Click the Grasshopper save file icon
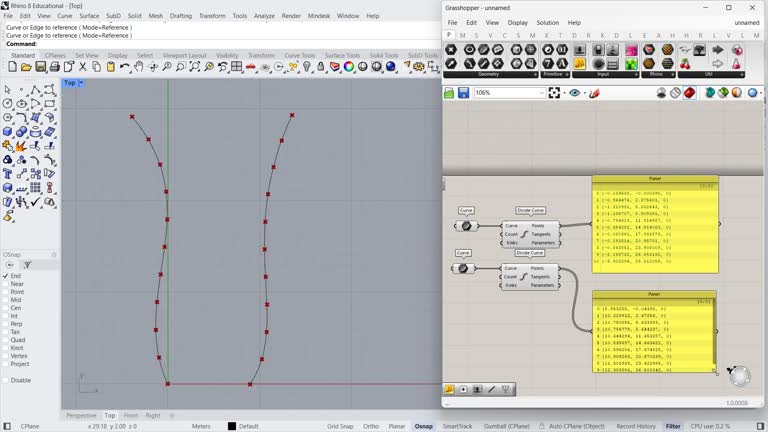 click(x=464, y=93)
